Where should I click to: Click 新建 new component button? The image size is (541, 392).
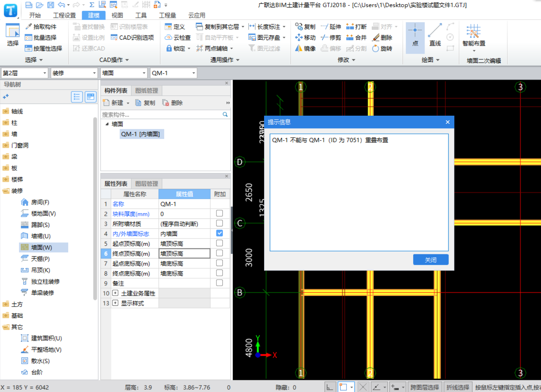[116, 103]
